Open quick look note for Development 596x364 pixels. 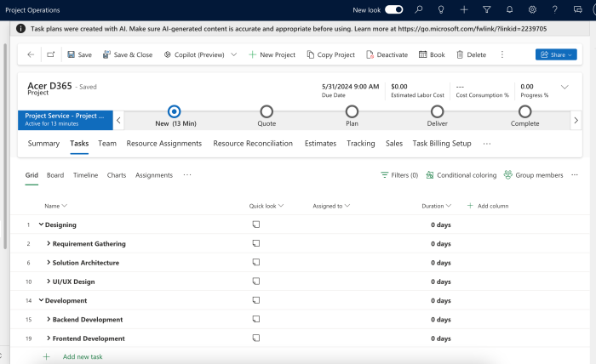click(256, 300)
